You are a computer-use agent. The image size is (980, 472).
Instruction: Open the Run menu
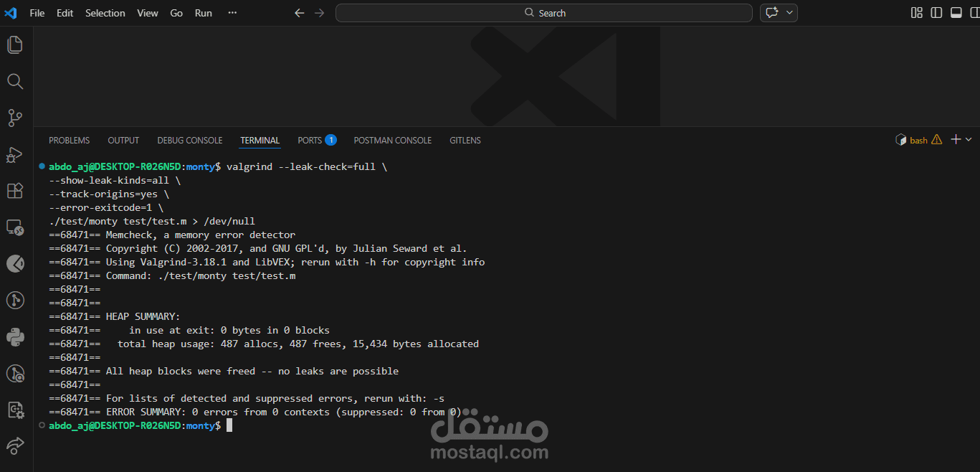(204, 13)
